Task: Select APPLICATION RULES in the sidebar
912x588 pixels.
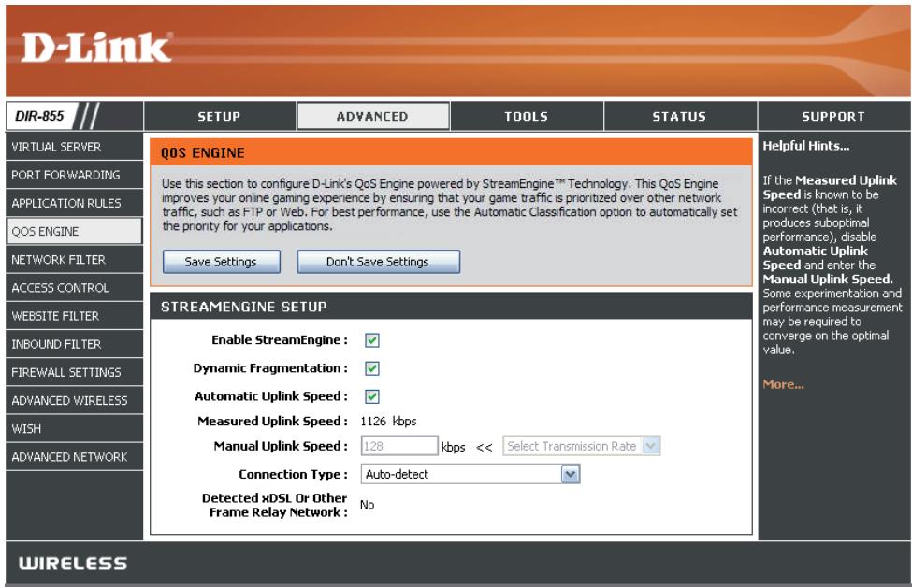Action: (74, 204)
